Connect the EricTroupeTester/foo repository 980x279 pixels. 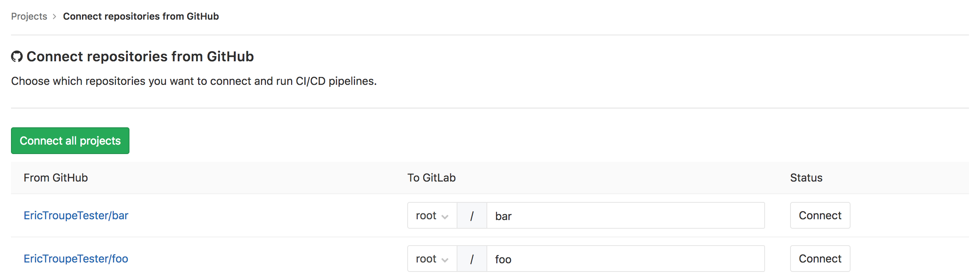point(820,259)
